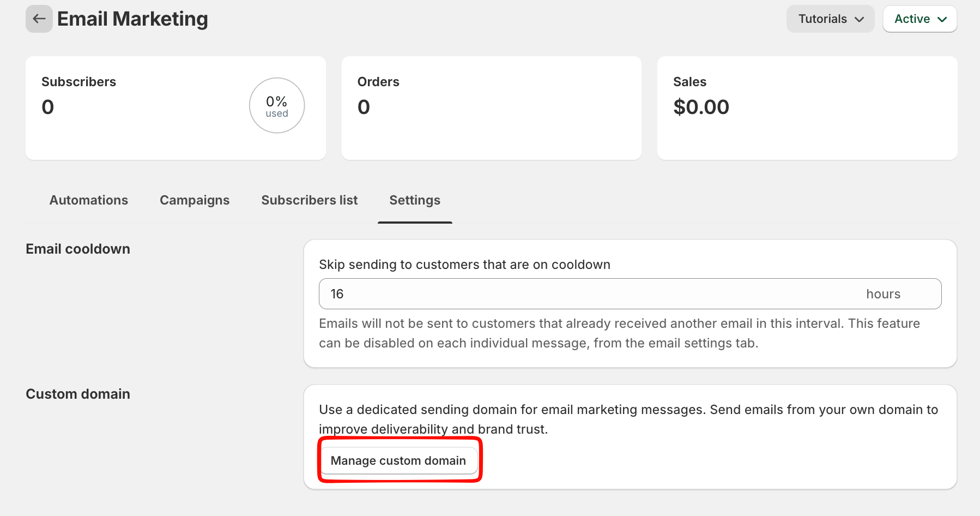Click the Sales stat card

[x=807, y=131]
